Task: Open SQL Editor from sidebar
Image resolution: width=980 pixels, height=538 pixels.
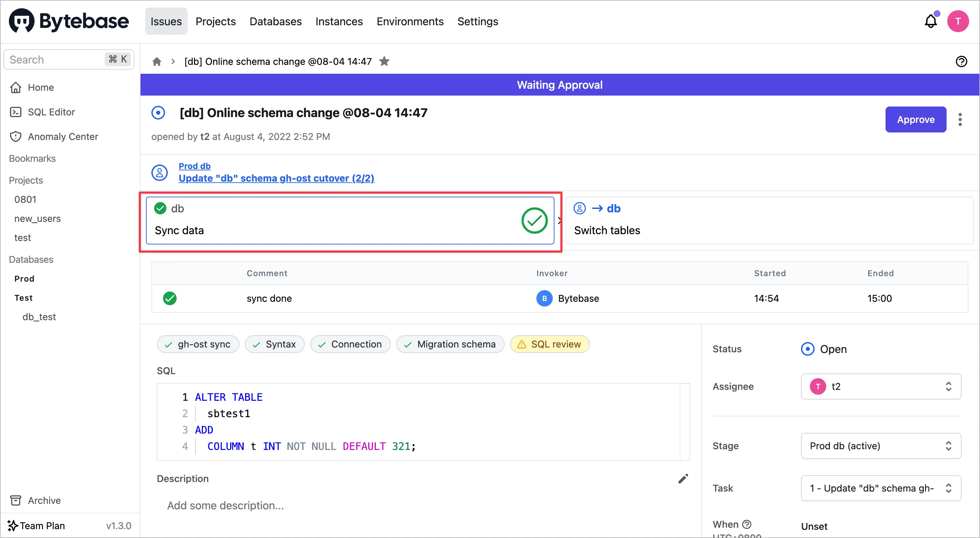Action: tap(51, 112)
